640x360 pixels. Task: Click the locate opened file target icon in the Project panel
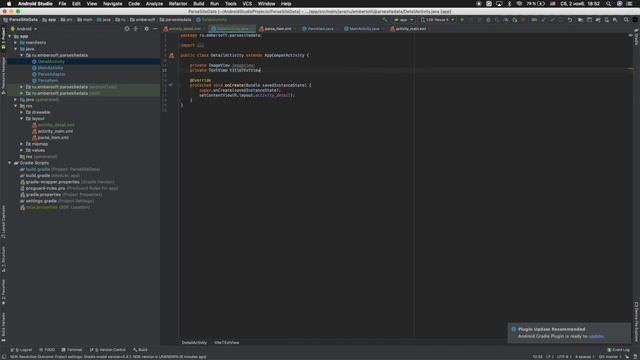tap(127, 29)
